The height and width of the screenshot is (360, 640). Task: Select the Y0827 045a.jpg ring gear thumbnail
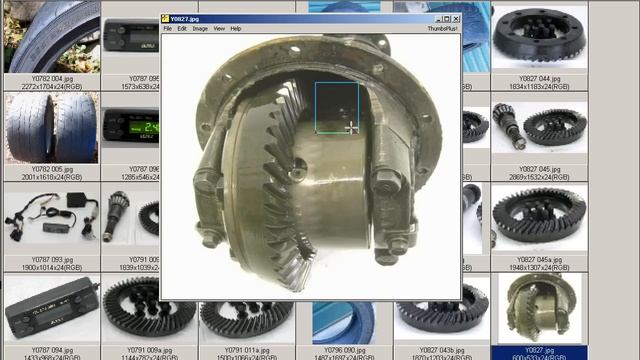(x=539, y=218)
